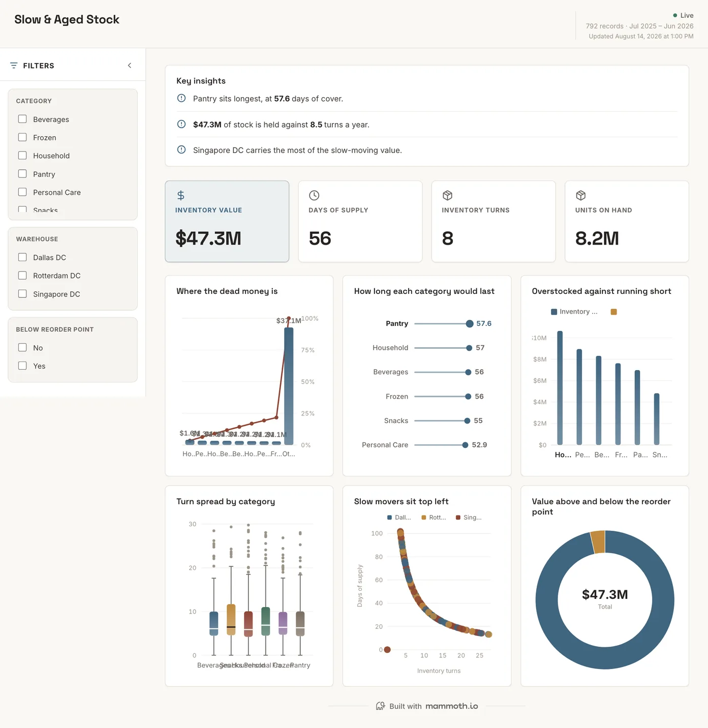Image resolution: width=708 pixels, height=728 pixels.
Task: Click the Sn... bar in overstocked chart
Action: (657, 419)
